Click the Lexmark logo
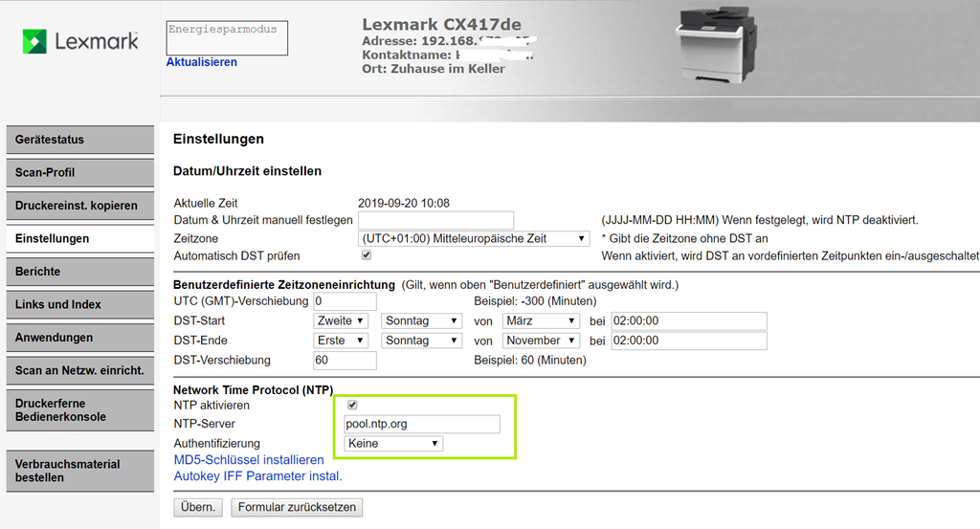Image resolution: width=980 pixels, height=529 pixels. pos(80,41)
